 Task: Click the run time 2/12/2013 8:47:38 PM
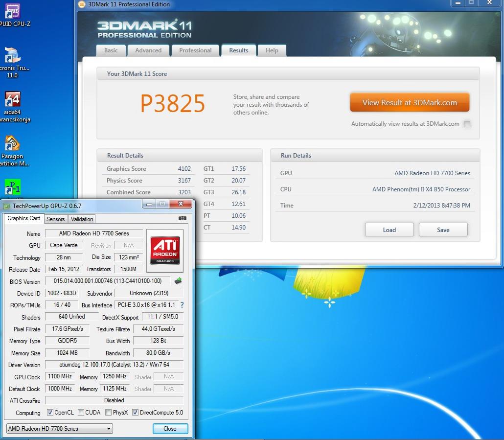(441, 206)
